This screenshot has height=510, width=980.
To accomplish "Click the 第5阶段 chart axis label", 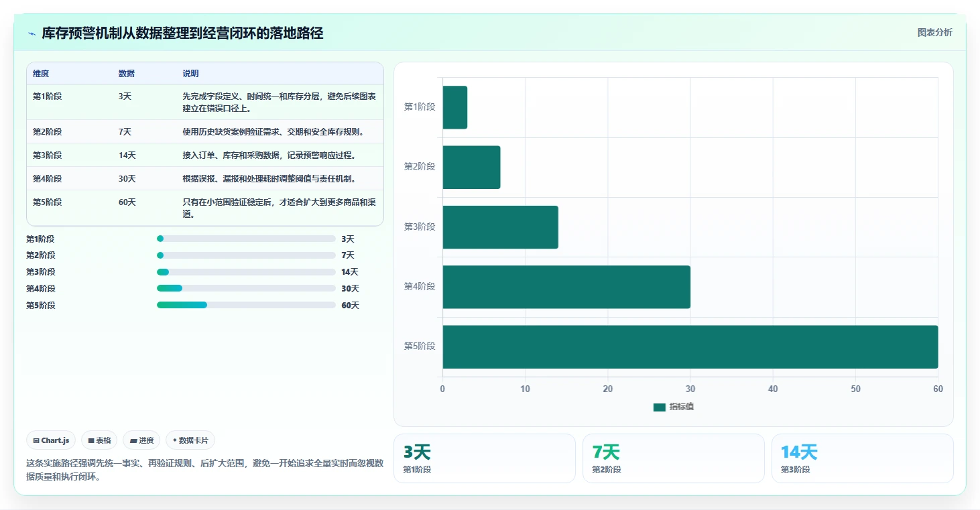I will coord(420,346).
